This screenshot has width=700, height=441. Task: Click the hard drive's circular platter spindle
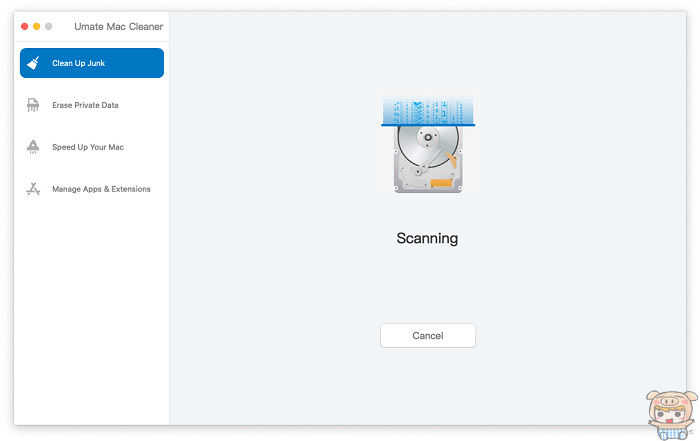(428, 137)
